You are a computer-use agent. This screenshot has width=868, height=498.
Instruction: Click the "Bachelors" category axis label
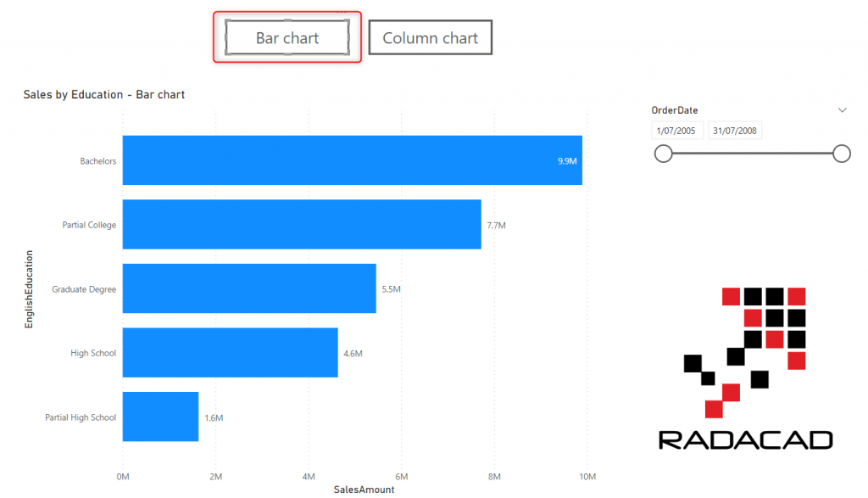tap(98, 161)
